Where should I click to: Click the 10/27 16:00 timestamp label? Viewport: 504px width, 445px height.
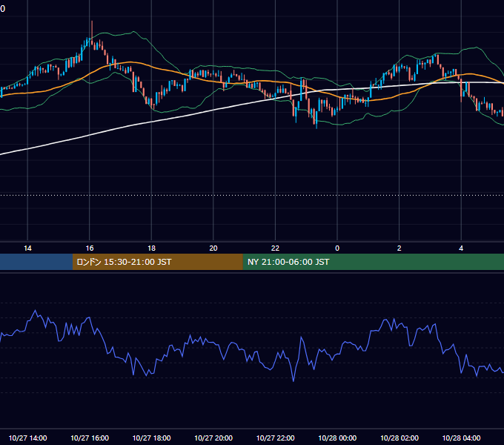click(x=90, y=438)
